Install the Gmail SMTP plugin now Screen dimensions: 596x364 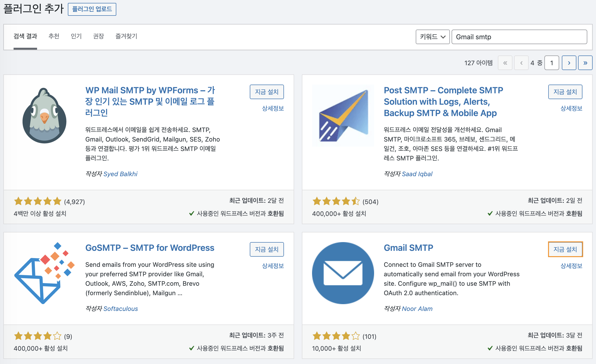click(565, 249)
